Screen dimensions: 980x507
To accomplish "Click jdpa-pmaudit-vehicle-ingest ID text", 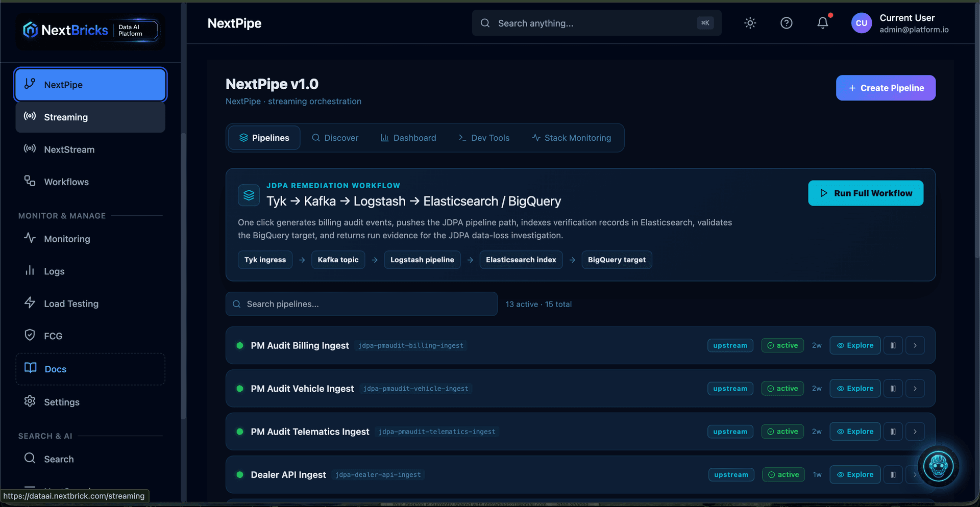I will [415, 388].
